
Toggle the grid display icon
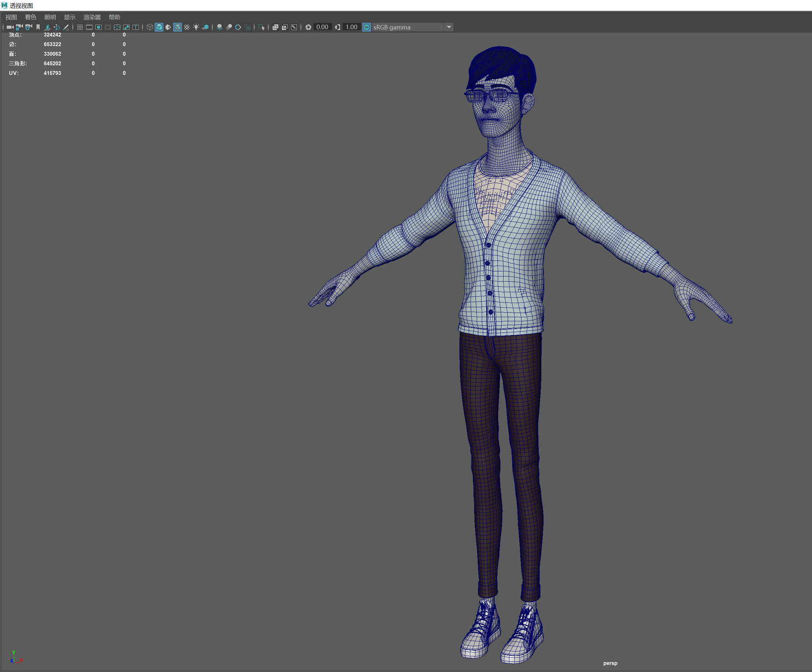(x=80, y=27)
